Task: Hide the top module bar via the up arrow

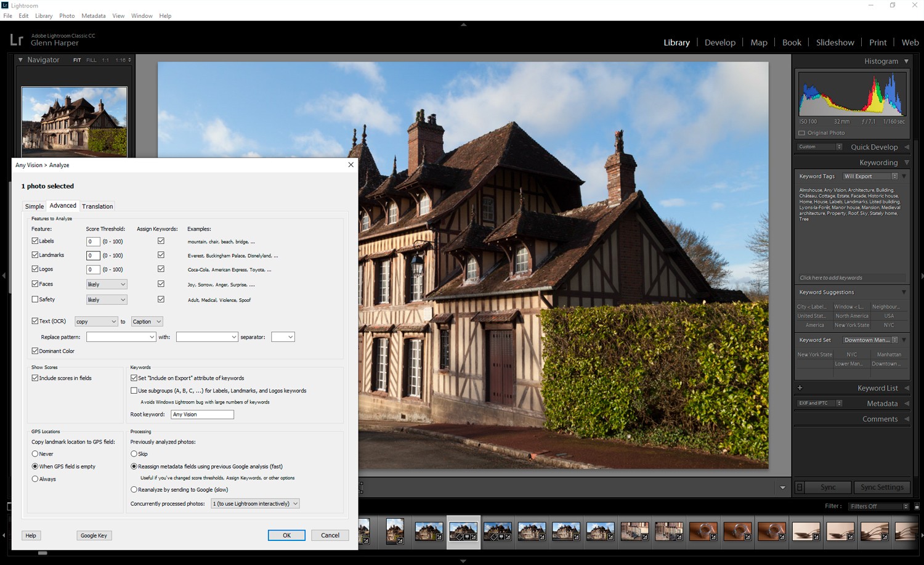Action: pyautogui.click(x=463, y=25)
